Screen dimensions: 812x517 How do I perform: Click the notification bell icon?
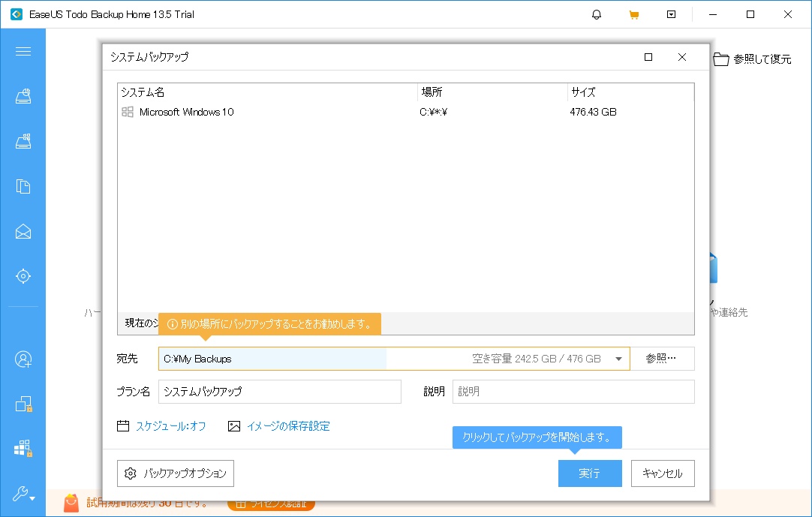pos(597,14)
